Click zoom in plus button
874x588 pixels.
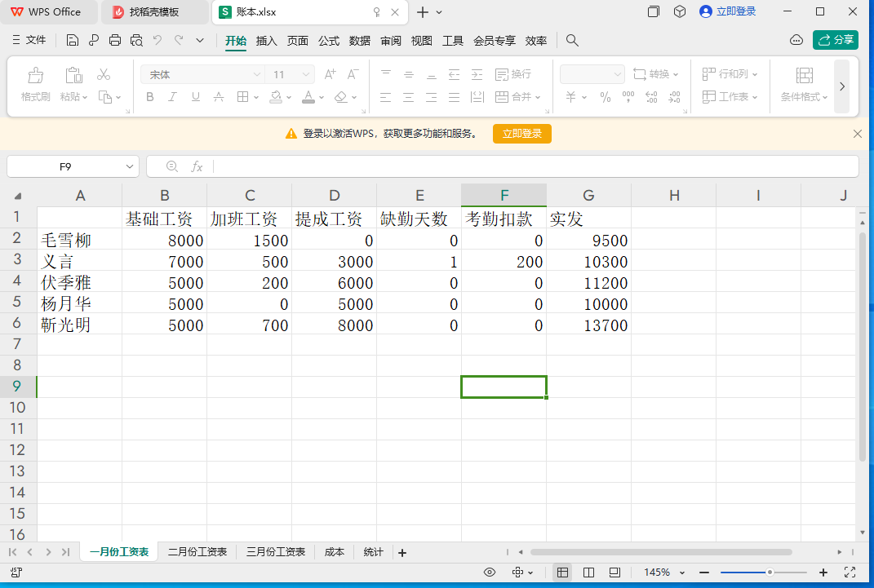pos(823,573)
